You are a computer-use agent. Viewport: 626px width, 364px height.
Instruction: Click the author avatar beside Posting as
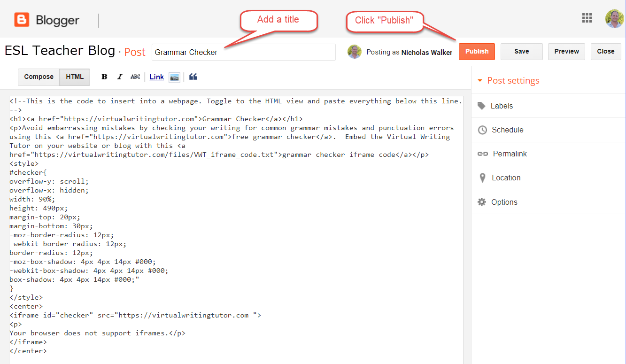355,52
